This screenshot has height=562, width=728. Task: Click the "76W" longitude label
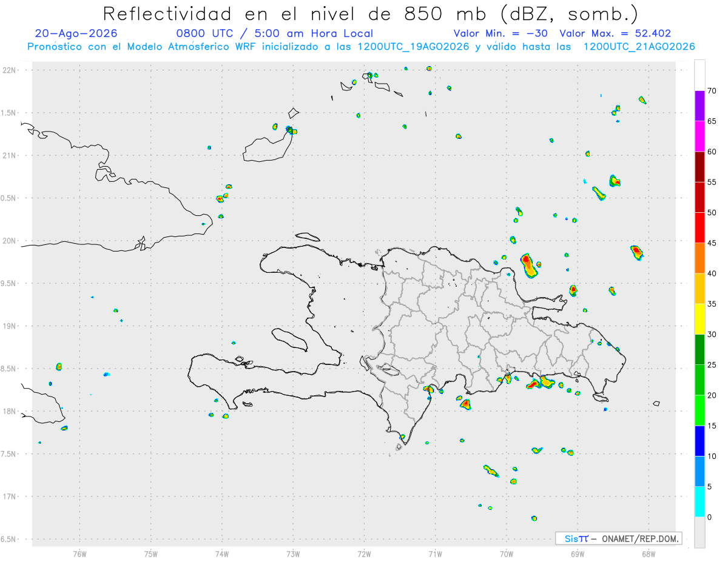coord(79,554)
